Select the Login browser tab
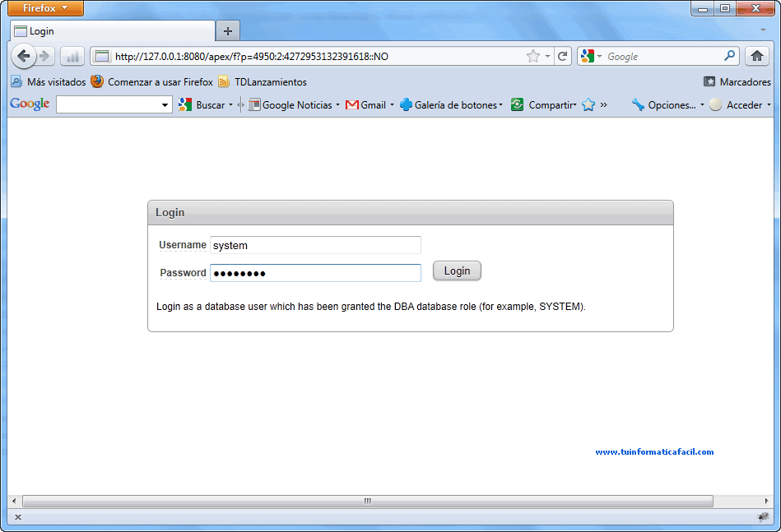Viewport: 781px width, 532px height. 112,31
